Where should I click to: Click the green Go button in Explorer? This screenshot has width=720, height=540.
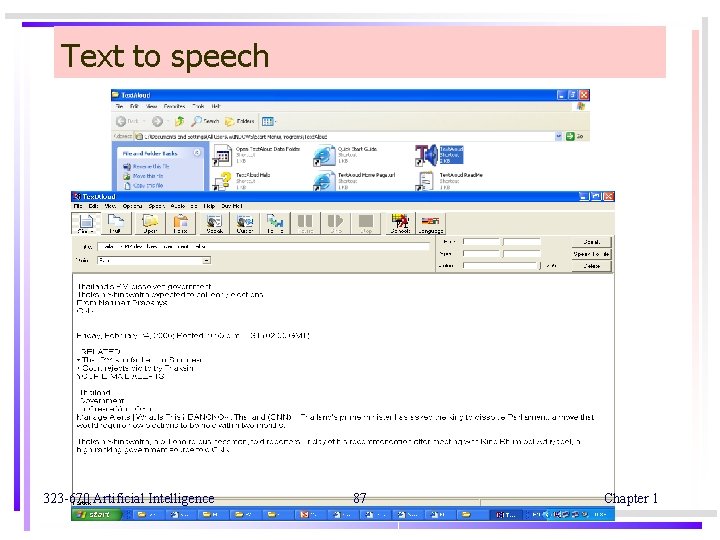(x=575, y=136)
